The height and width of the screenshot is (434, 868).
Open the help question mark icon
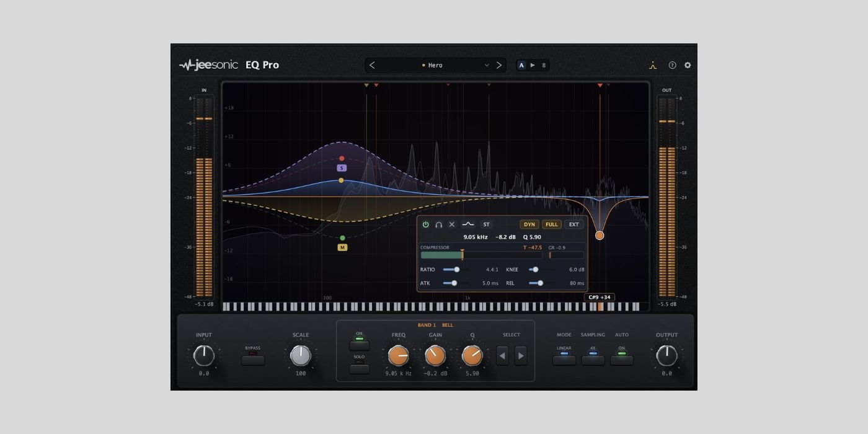tap(672, 65)
